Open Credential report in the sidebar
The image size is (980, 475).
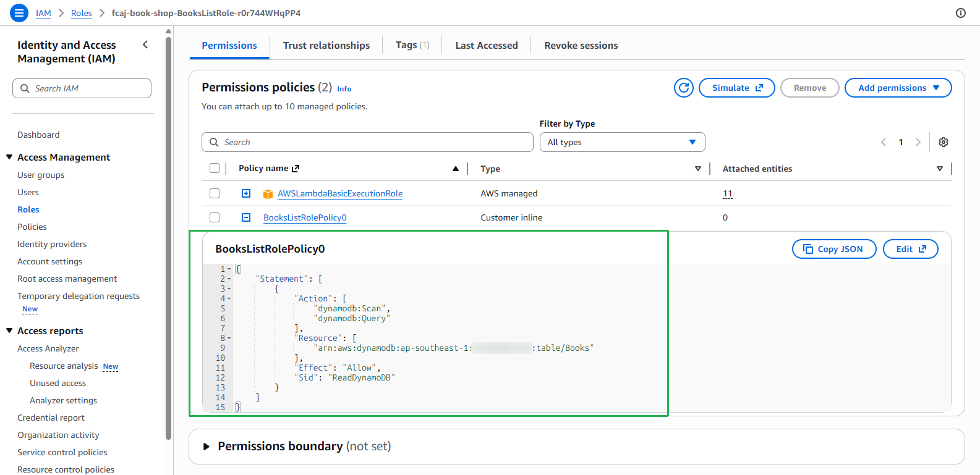[x=51, y=418]
